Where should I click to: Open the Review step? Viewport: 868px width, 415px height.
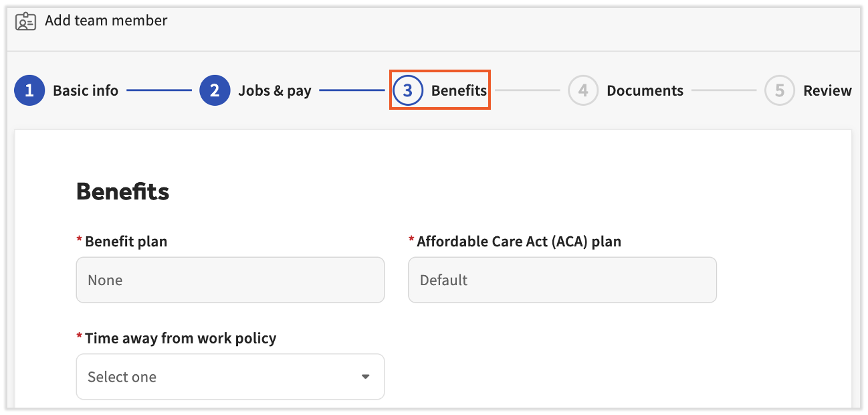point(827,90)
